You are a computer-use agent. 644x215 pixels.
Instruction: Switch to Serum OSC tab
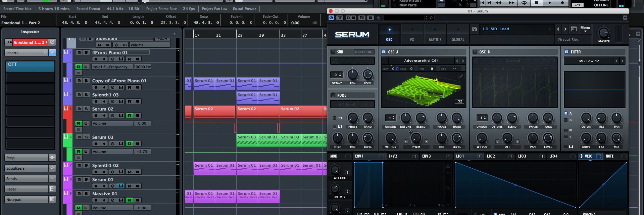tap(389, 34)
